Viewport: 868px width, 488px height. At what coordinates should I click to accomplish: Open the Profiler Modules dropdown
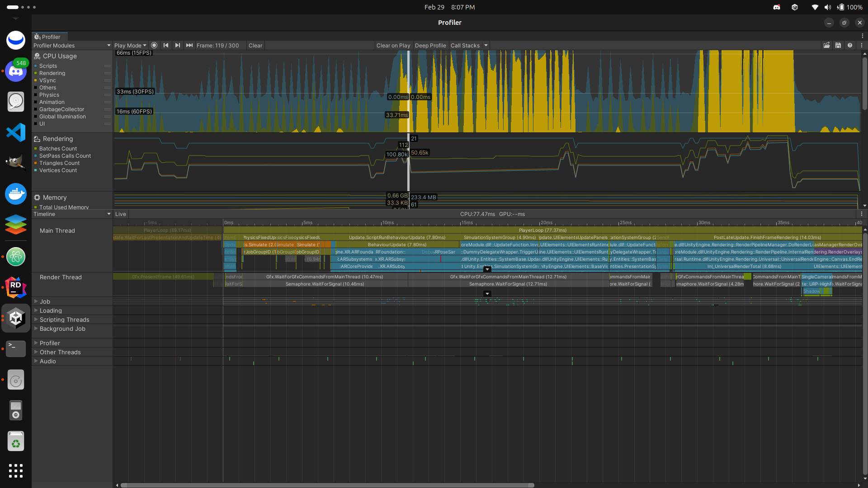(72, 45)
